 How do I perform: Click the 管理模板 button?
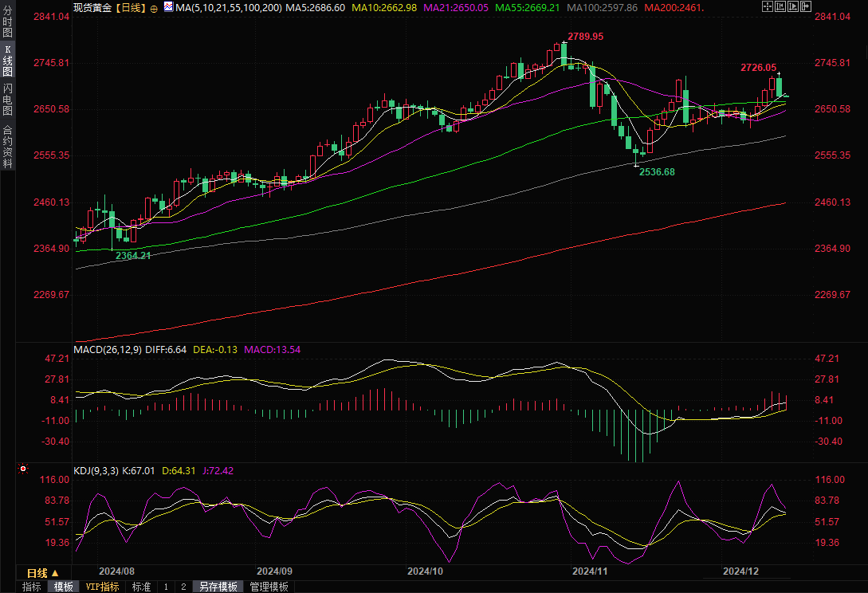(269, 587)
